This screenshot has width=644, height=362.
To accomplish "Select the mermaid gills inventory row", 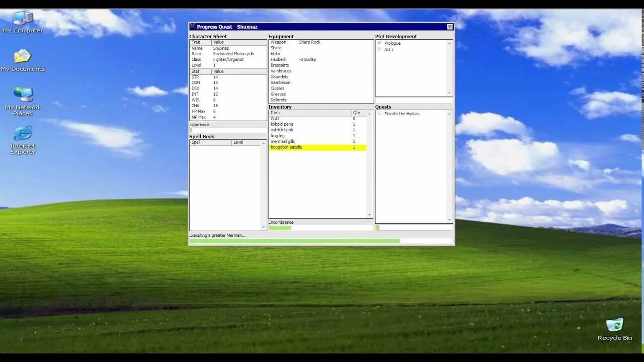I will coord(318,142).
